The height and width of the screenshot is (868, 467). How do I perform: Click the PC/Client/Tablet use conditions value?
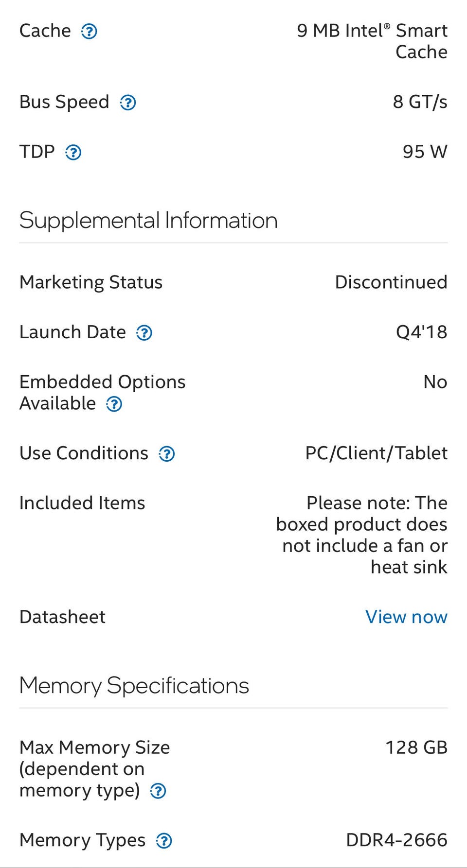[376, 453]
